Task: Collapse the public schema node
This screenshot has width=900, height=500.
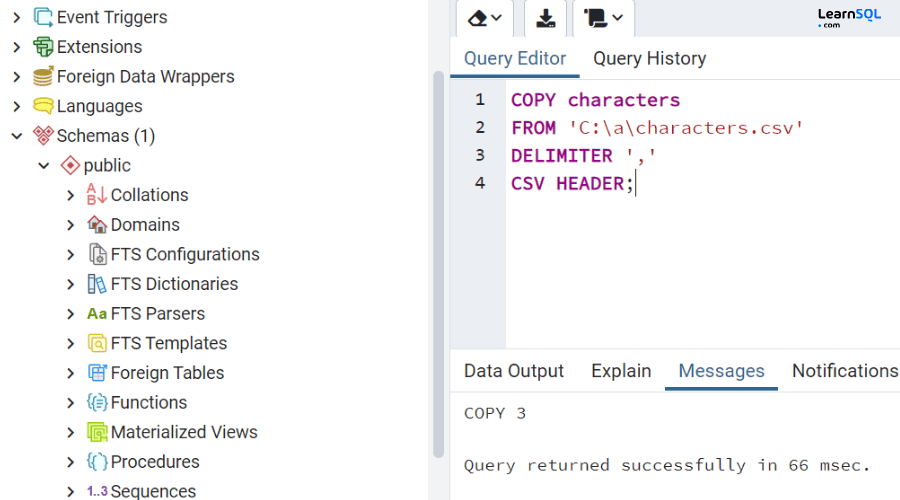Action: 44,166
